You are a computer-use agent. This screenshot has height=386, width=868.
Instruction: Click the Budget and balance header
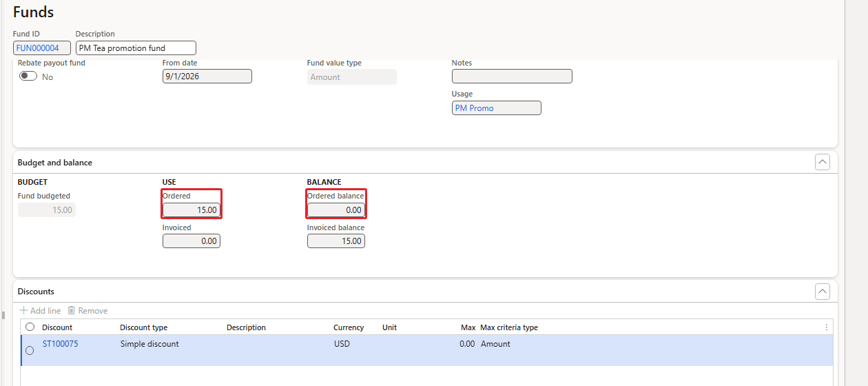coord(55,163)
